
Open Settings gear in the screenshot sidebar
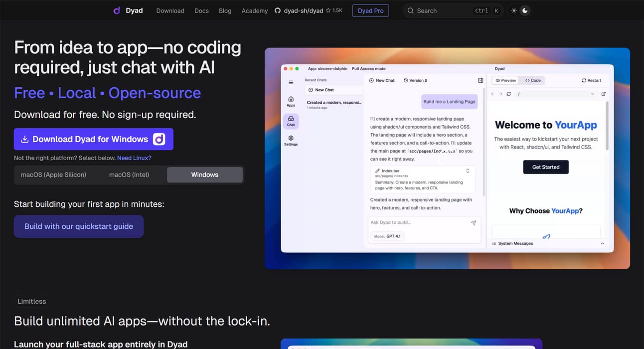(x=291, y=141)
